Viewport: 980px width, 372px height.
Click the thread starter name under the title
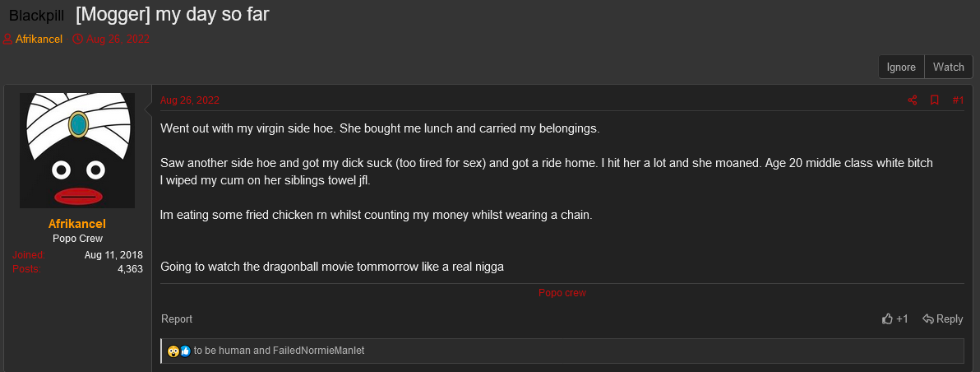point(39,40)
